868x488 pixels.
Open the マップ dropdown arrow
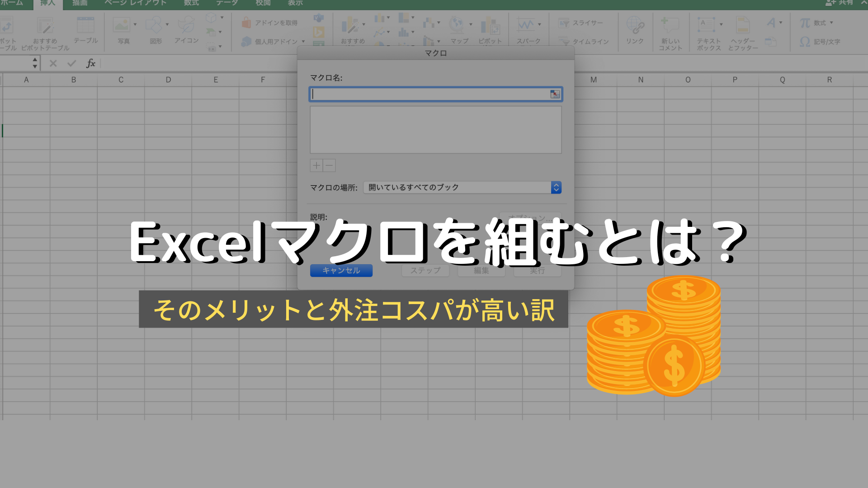(x=471, y=24)
